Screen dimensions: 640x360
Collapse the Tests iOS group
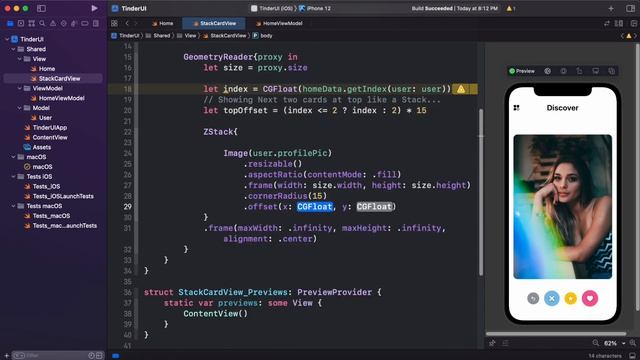13,176
